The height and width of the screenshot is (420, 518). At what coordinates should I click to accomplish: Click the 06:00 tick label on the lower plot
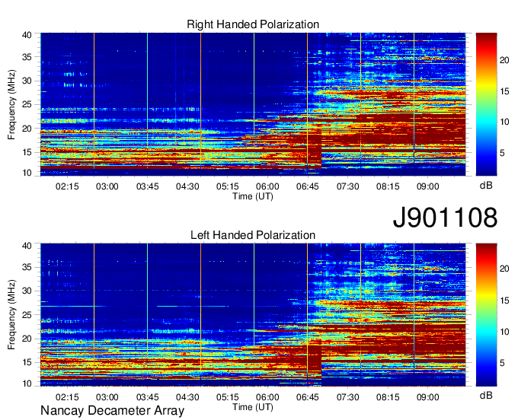[267, 397]
